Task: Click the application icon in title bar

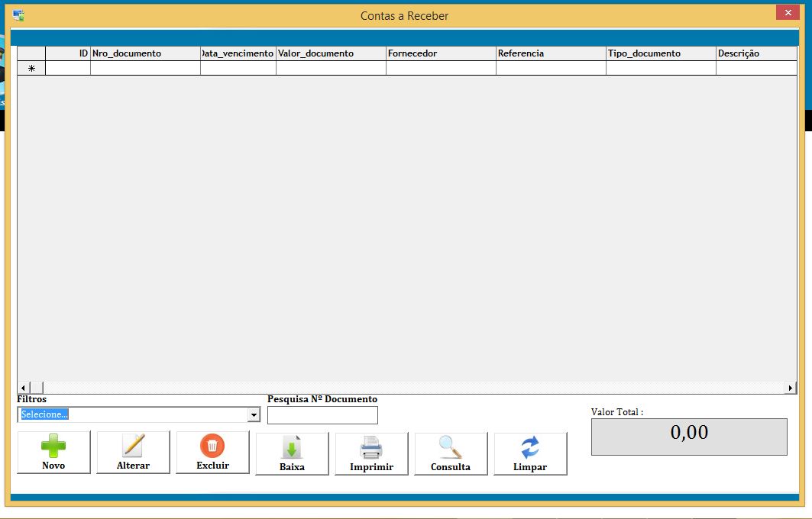Action: pos(18,15)
